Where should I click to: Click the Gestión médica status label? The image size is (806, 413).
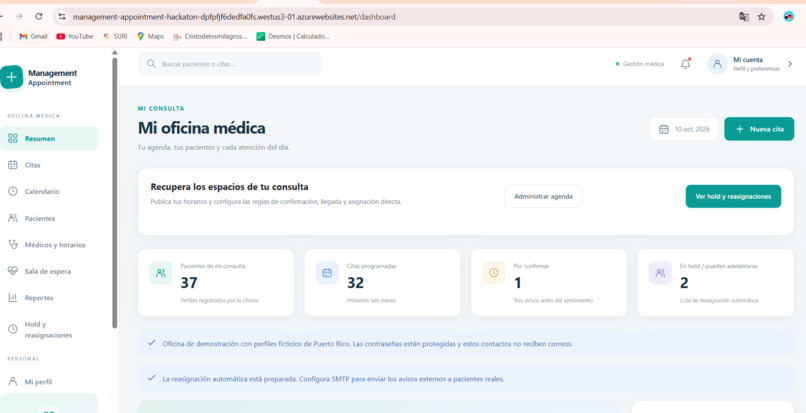(640, 64)
